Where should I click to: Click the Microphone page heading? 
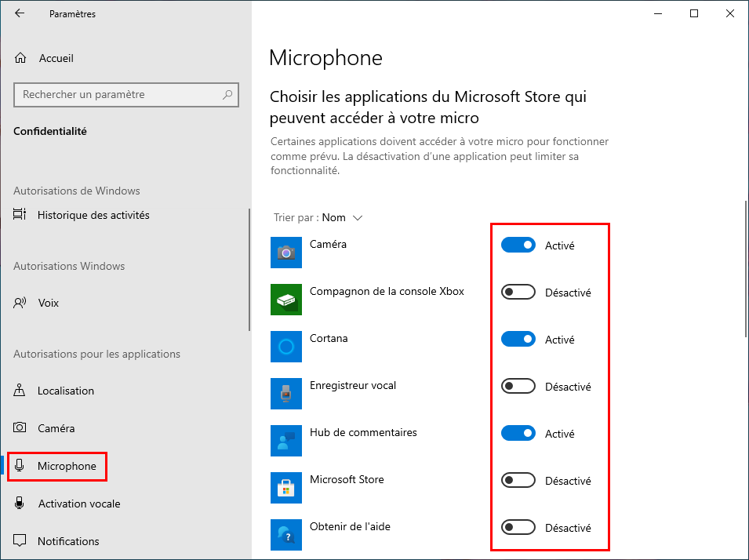[x=325, y=58]
